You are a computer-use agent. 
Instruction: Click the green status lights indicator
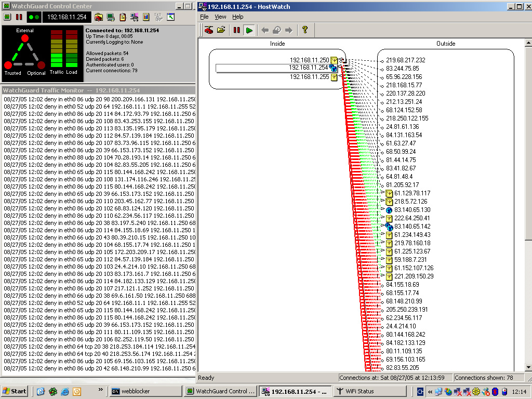pyautogui.click(x=34, y=17)
